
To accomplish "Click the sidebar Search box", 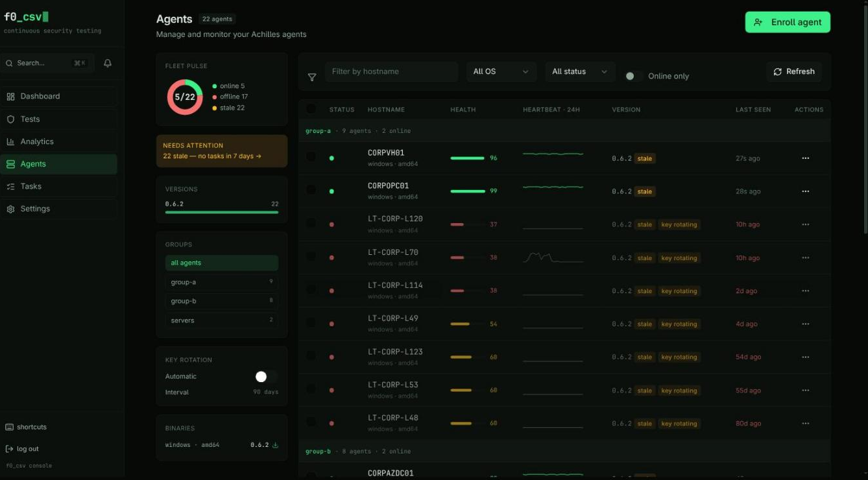I will (47, 63).
